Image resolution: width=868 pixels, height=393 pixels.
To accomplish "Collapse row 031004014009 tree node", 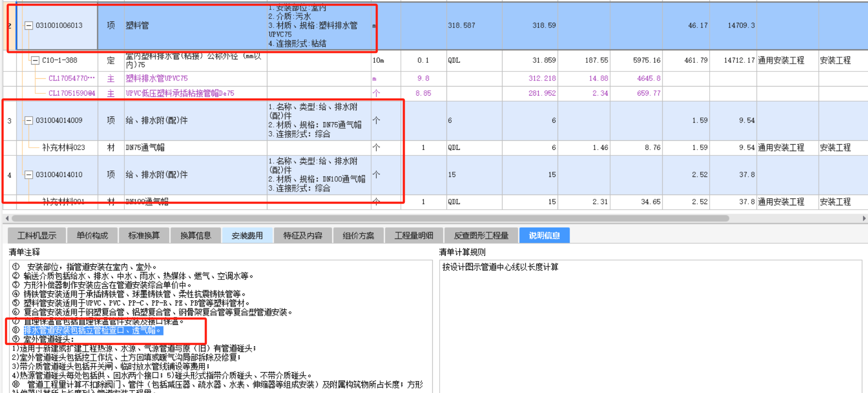I will (x=28, y=121).
